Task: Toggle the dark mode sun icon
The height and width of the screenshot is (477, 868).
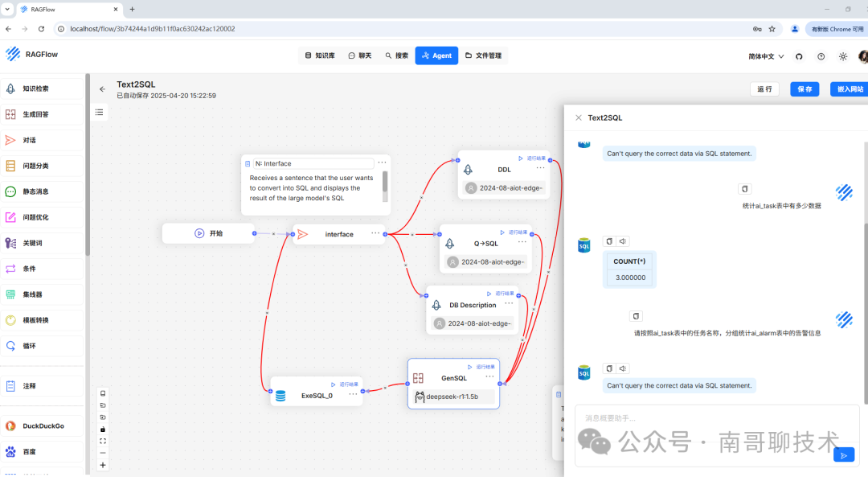Action: (x=842, y=56)
